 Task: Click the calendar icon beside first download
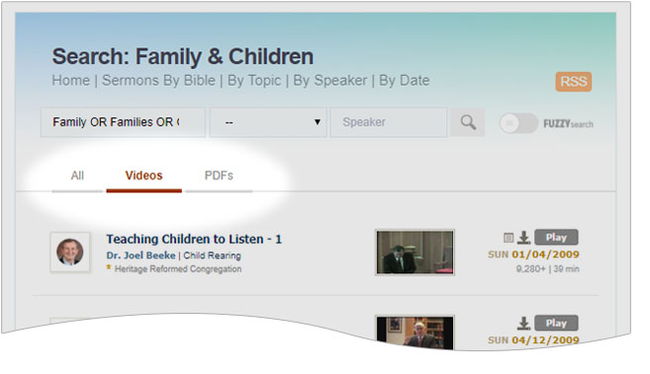(508, 238)
